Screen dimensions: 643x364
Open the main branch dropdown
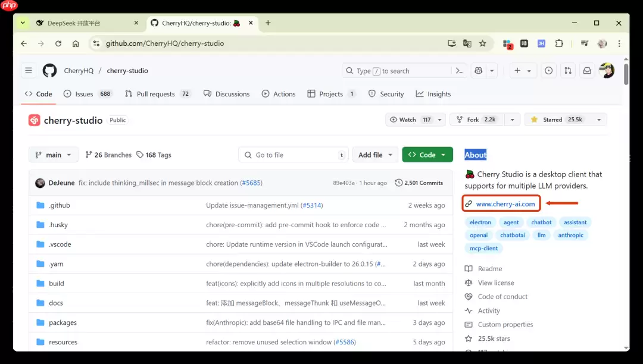pyautogui.click(x=53, y=155)
